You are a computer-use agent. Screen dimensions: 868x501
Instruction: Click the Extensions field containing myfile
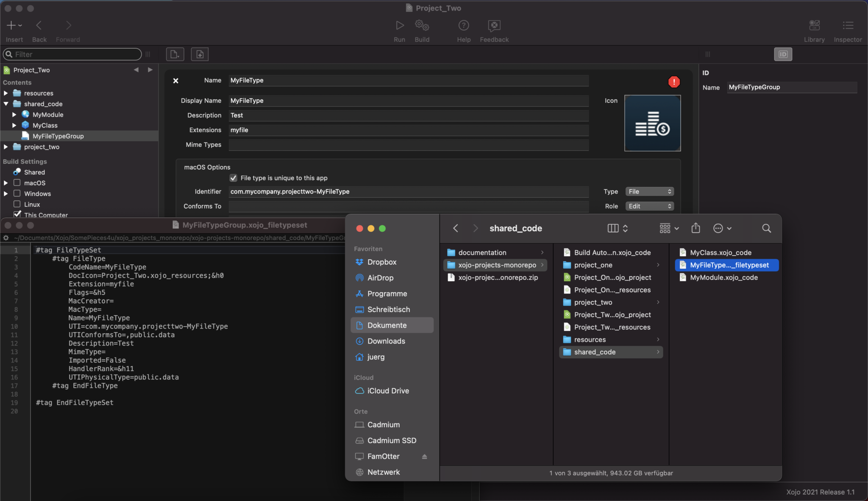coord(409,130)
